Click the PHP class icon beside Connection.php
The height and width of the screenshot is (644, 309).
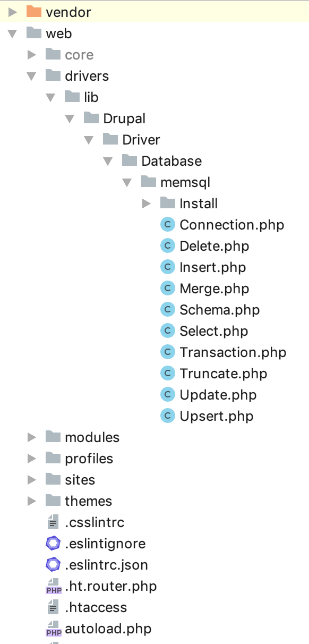point(168,225)
